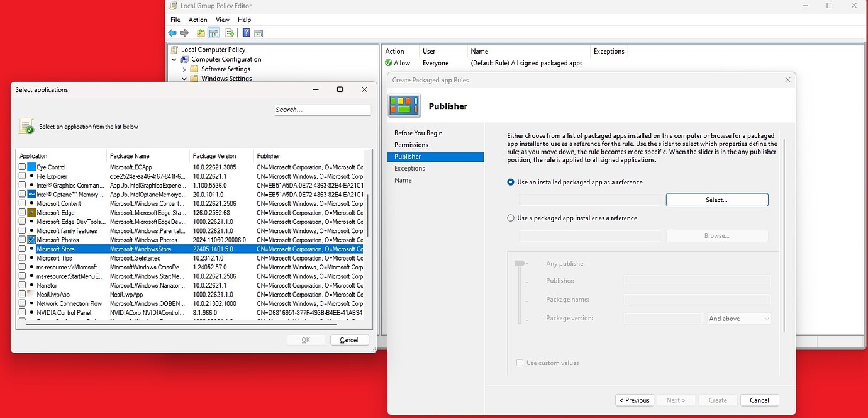868x418 pixels.
Task: Go to the Name wizard step
Action: pyautogui.click(x=403, y=180)
